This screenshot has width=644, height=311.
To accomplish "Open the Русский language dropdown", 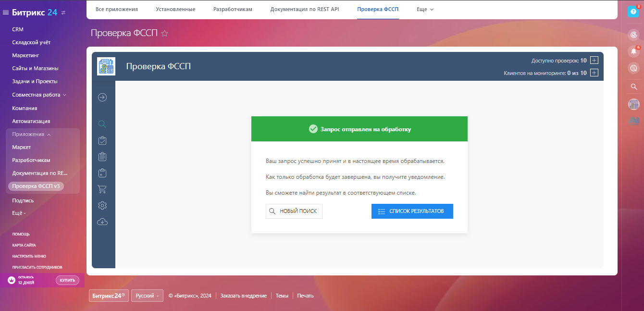I will pos(147,296).
